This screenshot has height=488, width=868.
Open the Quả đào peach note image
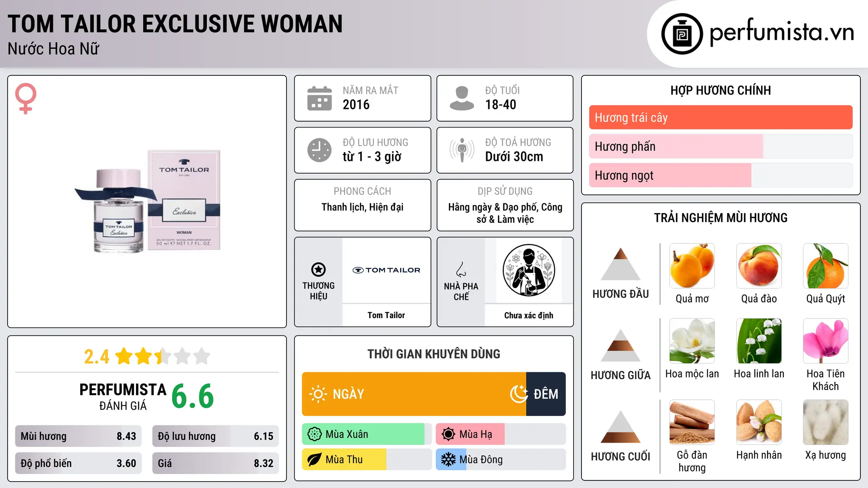click(759, 266)
